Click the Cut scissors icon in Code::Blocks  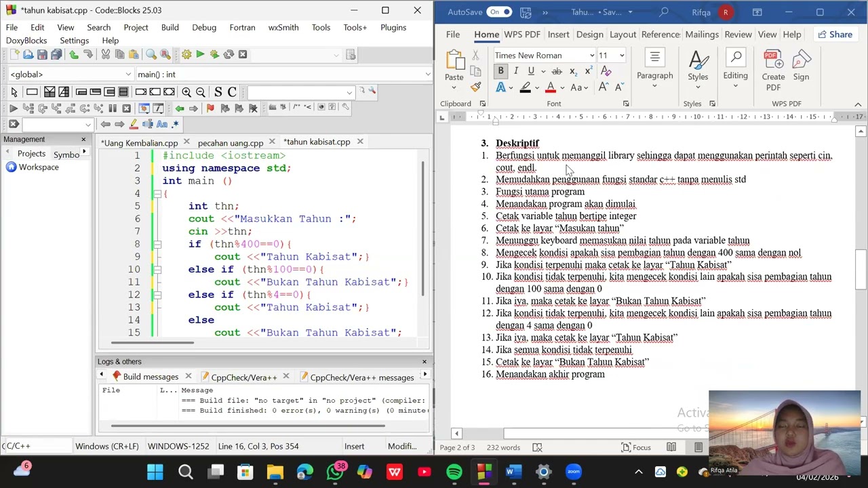click(106, 54)
